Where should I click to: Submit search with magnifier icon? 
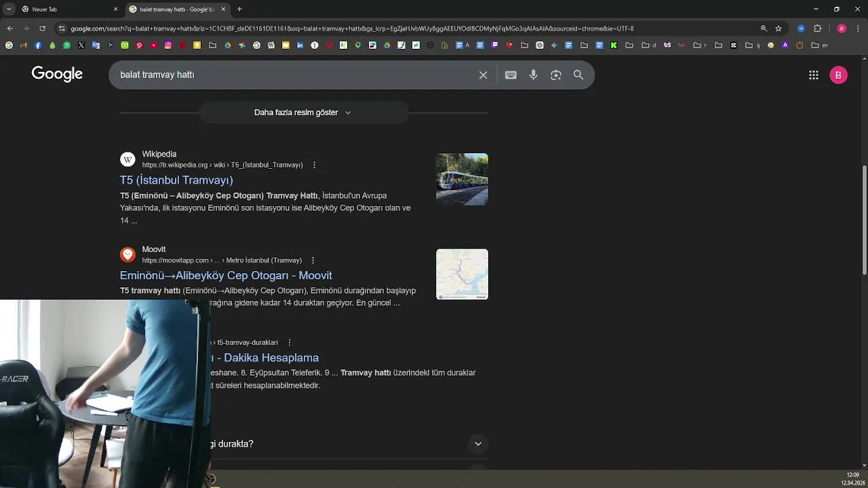tap(578, 75)
